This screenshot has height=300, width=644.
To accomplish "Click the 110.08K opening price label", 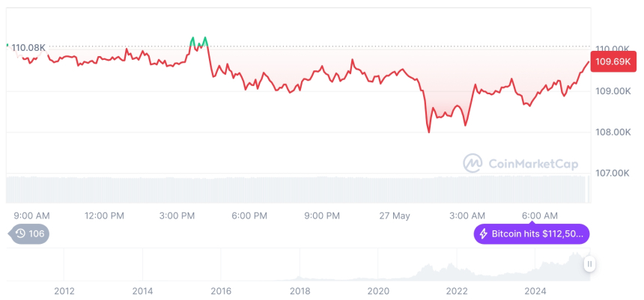I will click(28, 48).
